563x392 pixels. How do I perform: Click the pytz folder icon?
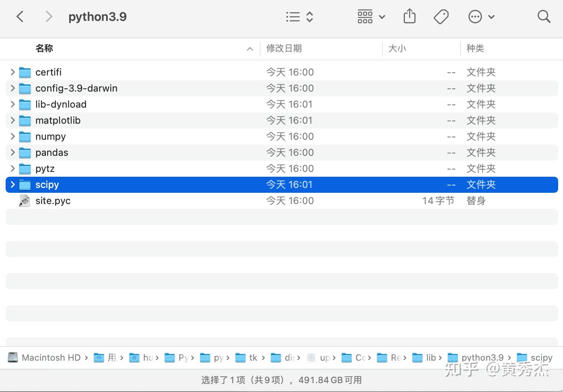[x=25, y=169]
